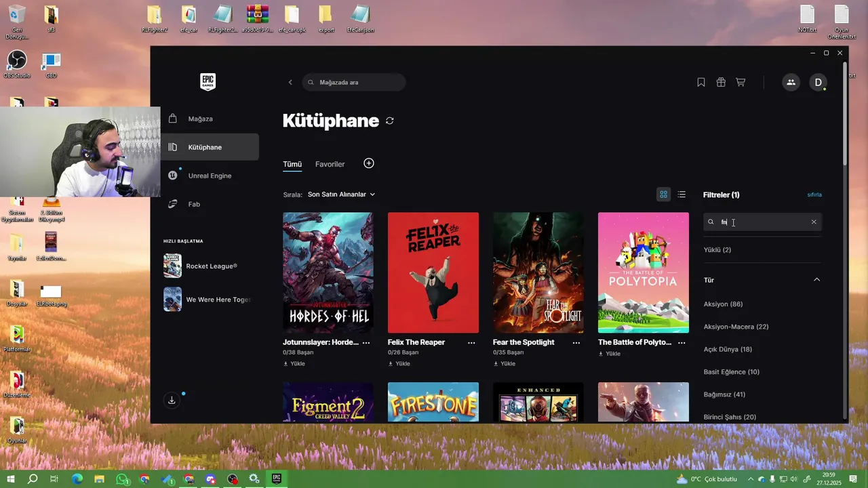Install The Battle of Polytopia via Yükle
This screenshot has width=868, height=488.
(x=609, y=354)
